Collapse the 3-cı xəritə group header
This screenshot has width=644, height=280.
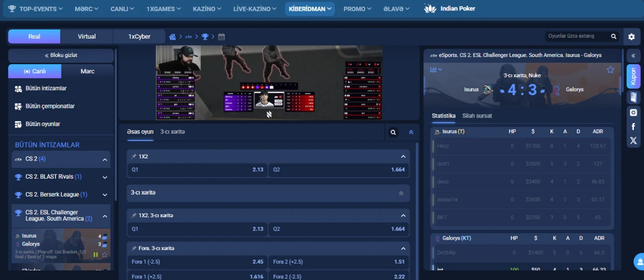[268, 193]
